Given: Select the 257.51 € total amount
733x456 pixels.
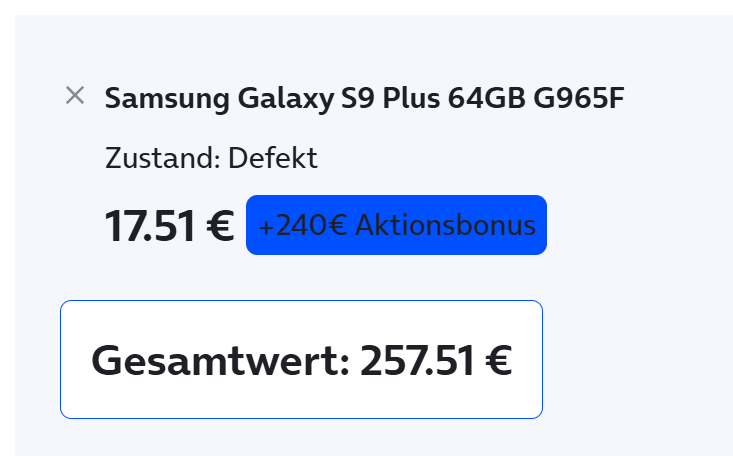Looking at the screenshot, I should pos(436,361).
